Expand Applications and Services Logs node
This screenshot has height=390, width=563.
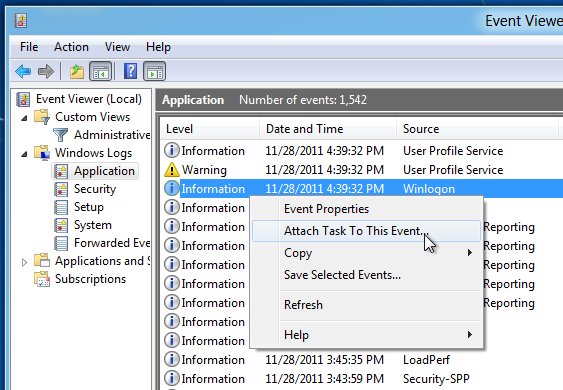24,262
